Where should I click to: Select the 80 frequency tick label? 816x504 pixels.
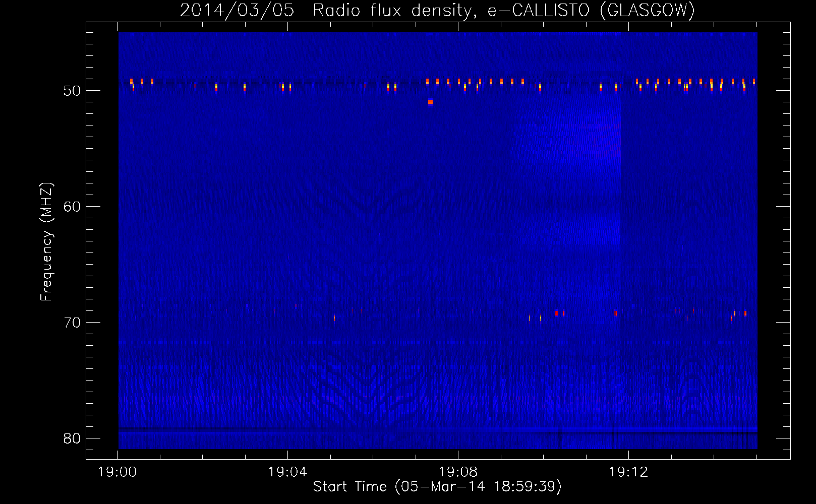[72, 439]
